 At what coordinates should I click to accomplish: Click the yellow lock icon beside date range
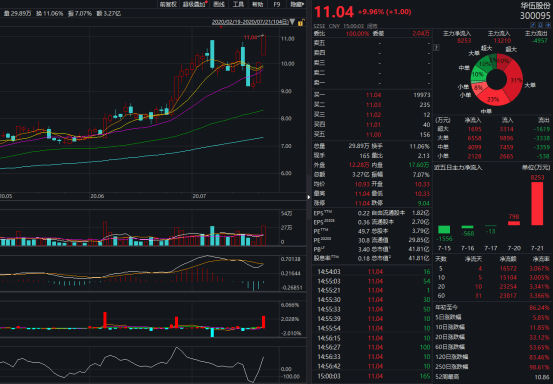[300, 23]
